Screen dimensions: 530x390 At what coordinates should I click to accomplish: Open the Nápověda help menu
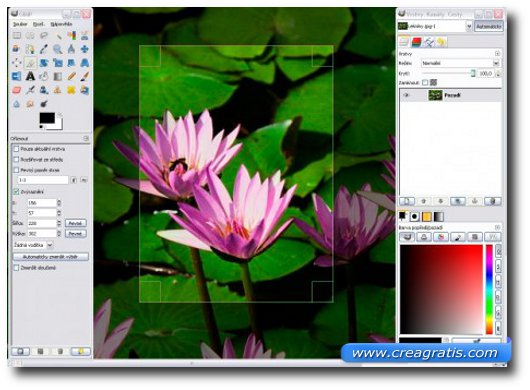(x=61, y=24)
